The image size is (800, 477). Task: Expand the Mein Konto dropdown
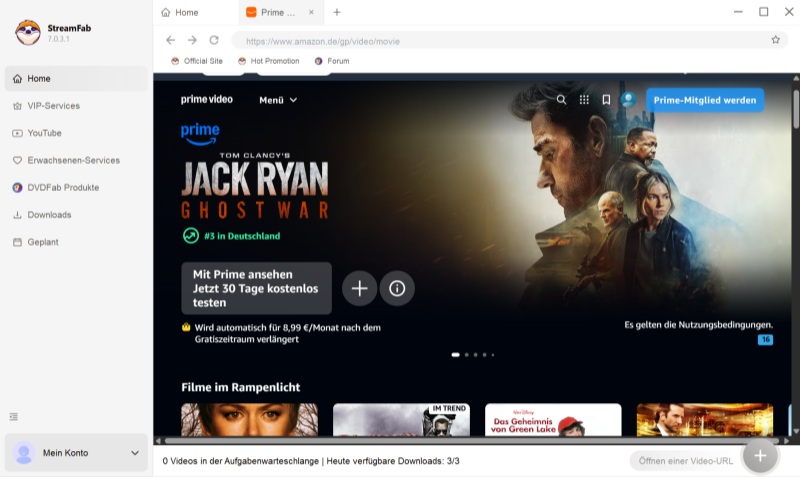135,453
